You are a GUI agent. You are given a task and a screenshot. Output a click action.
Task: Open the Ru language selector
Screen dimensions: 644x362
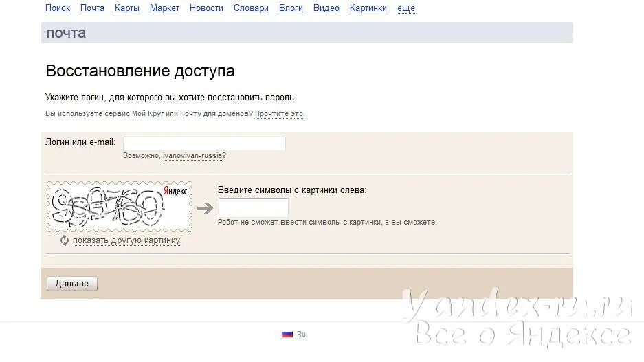tap(301, 334)
